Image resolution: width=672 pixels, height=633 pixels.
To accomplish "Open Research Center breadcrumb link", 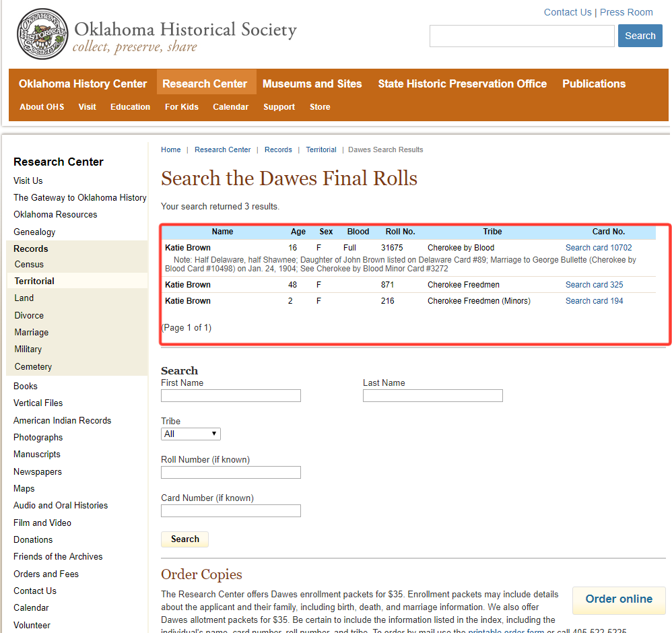I will click(x=222, y=149).
